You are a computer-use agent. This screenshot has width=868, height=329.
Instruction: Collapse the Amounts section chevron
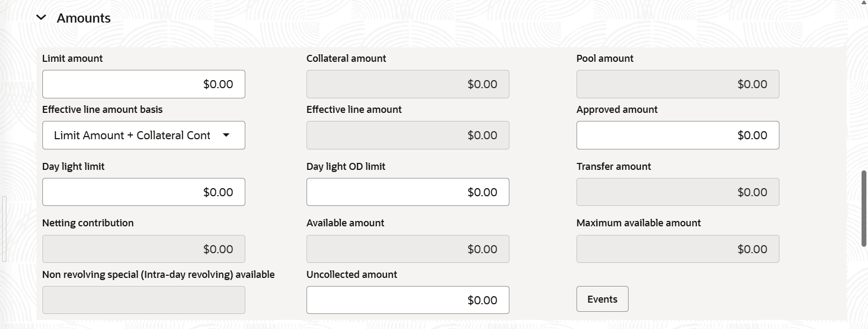(41, 18)
